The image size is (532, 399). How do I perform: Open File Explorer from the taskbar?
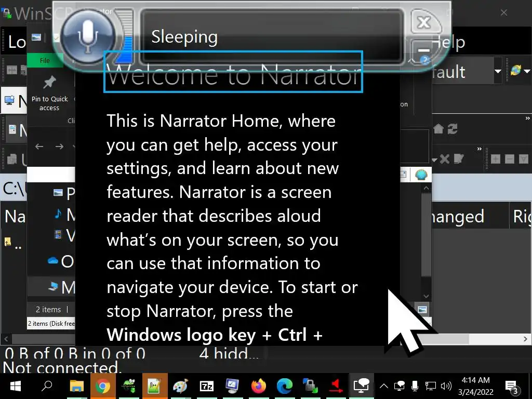(x=77, y=386)
